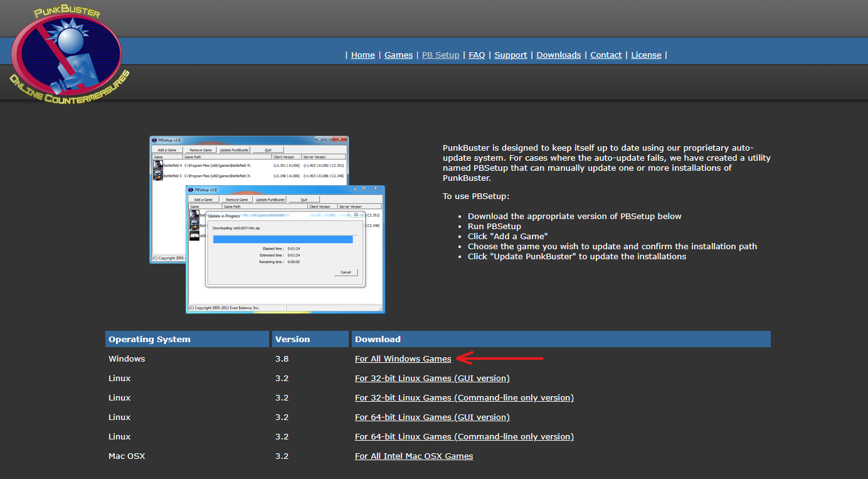868x479 pixels.
Task: Click version "3.8" in the Windows row
Action: point(282,359)
